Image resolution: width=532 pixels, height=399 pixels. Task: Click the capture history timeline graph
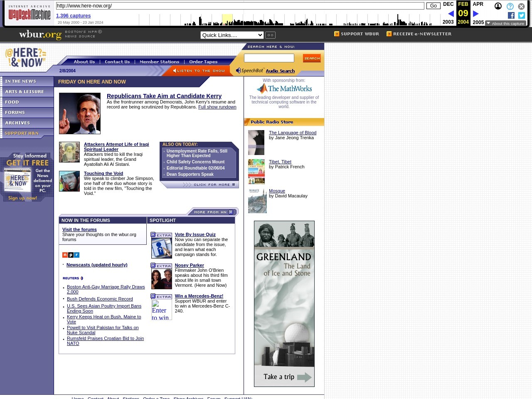pos(289,20)
